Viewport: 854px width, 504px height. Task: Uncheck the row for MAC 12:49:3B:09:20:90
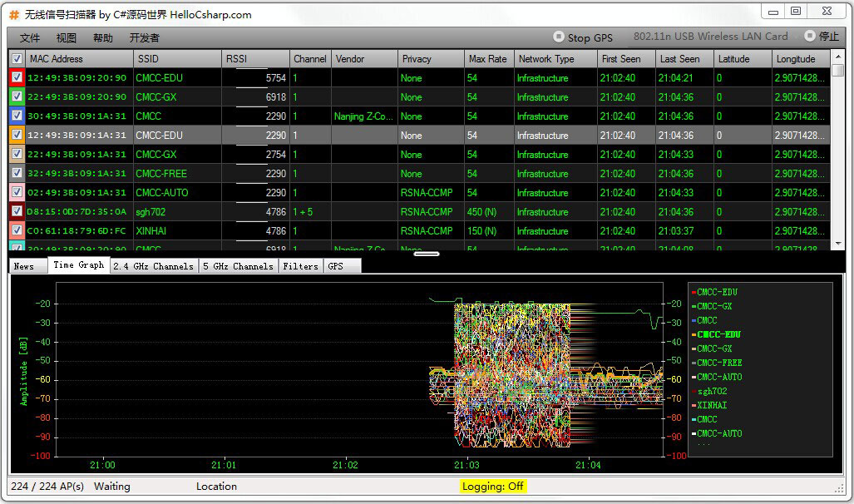pos(17,78)
